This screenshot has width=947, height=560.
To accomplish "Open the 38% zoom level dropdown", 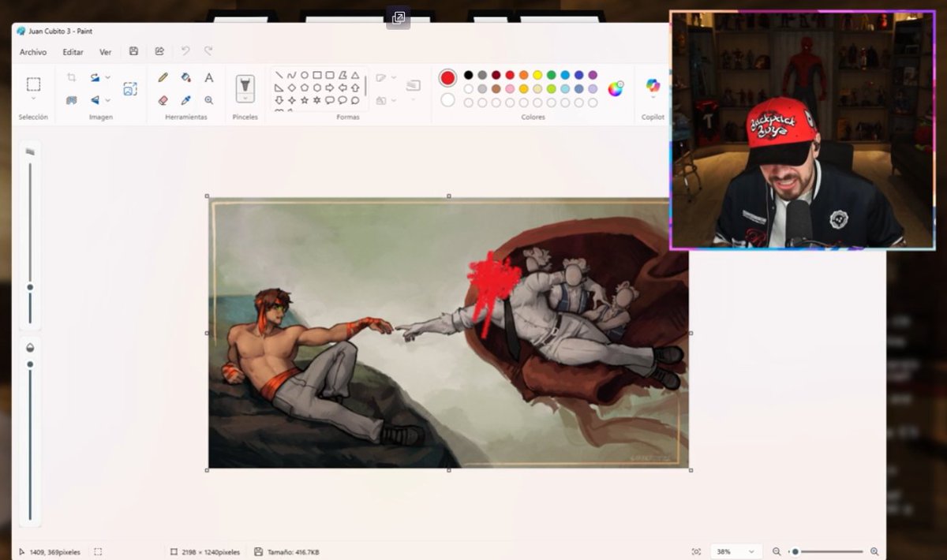I will pos(736,552).
